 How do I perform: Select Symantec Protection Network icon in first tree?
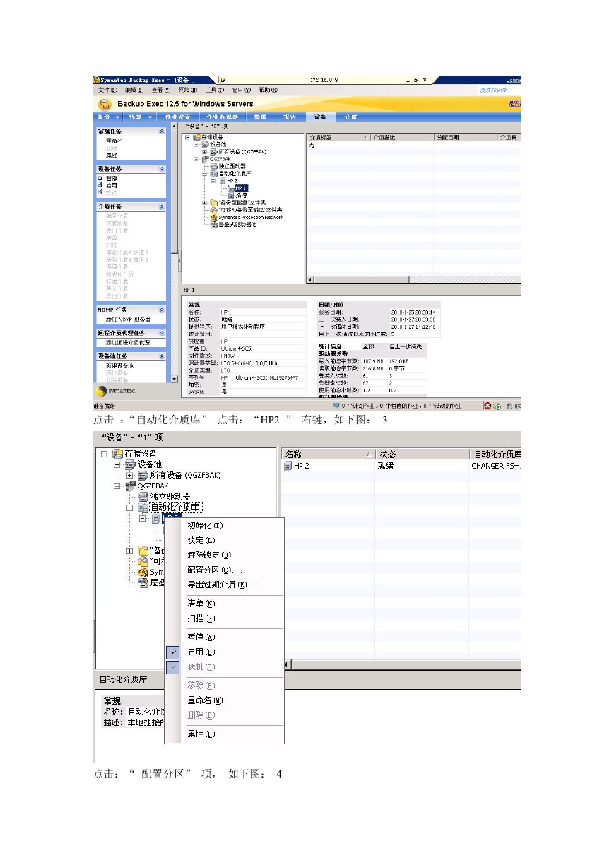click(x=213, y=217)
